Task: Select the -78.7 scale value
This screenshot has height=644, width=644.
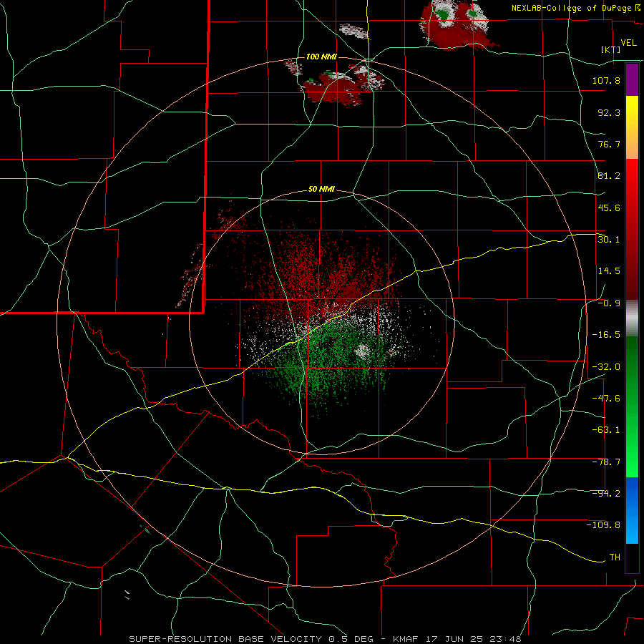Action: tap(606, 462)
